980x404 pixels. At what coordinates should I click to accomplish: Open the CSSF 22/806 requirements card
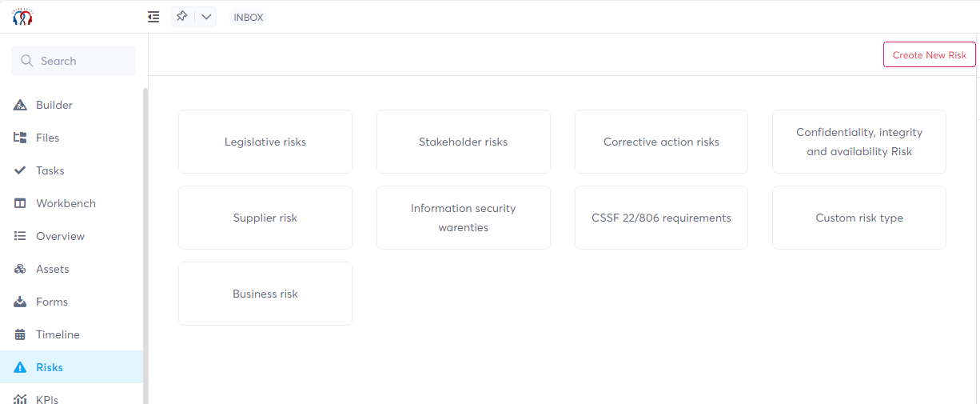(x=661, y=218)
